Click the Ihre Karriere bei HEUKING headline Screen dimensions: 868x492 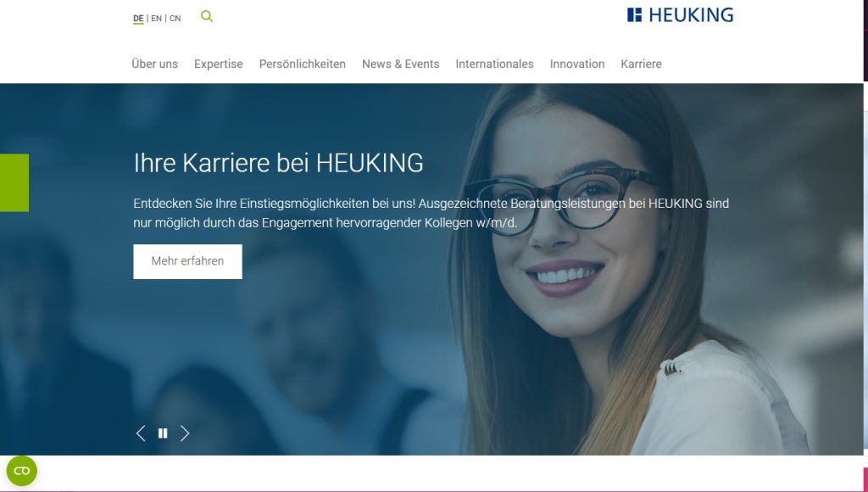[278, 163]
